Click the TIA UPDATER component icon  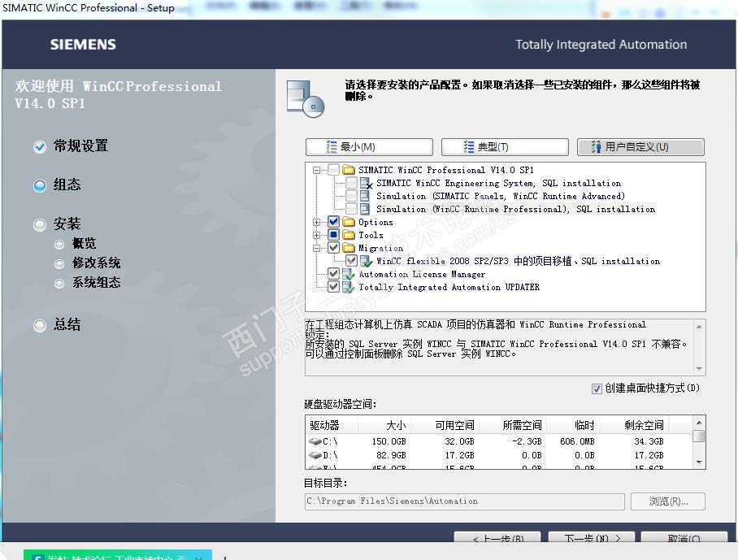(349, 287)
